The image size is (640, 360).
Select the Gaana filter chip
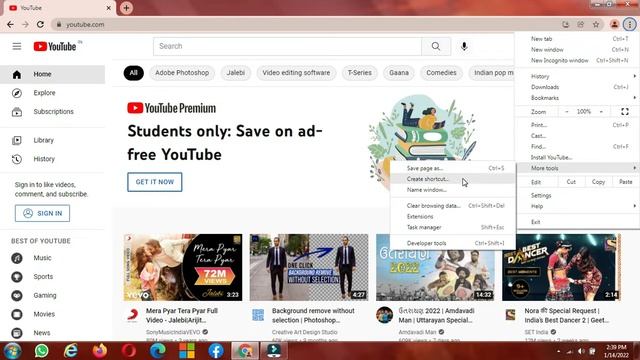click(x=399, y=73)
